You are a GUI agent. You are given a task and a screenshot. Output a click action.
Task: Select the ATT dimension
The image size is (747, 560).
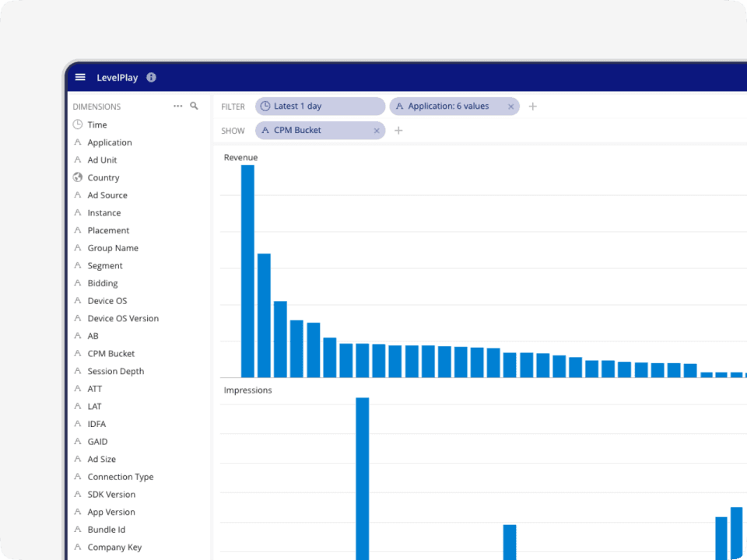[x=94, y=389]
